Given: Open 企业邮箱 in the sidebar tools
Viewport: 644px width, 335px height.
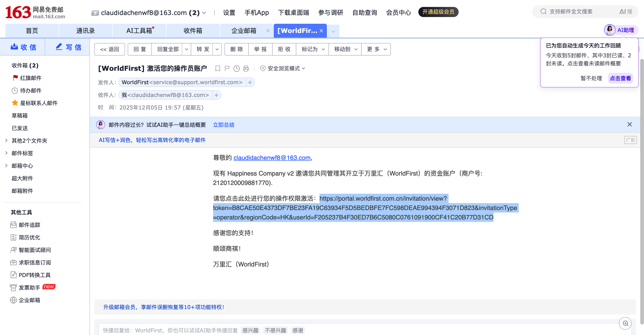Looking at the screenshot, I should 25,300.
